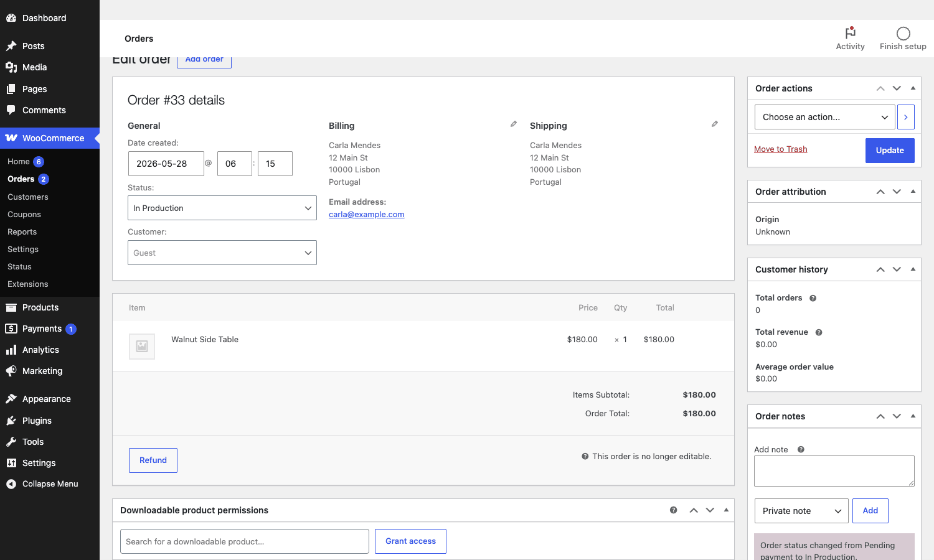This screenshot has width=934, height=560.
Task: Click the Walnut Side Table thumbnail
Action: (x=142, y=347)
